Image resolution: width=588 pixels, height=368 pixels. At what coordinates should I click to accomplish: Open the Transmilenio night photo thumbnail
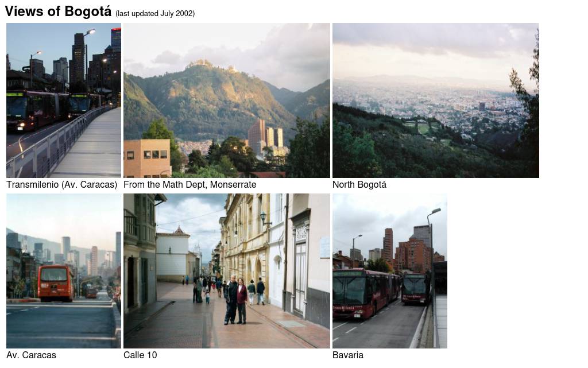pyautogui.click(x=64, y=100)
